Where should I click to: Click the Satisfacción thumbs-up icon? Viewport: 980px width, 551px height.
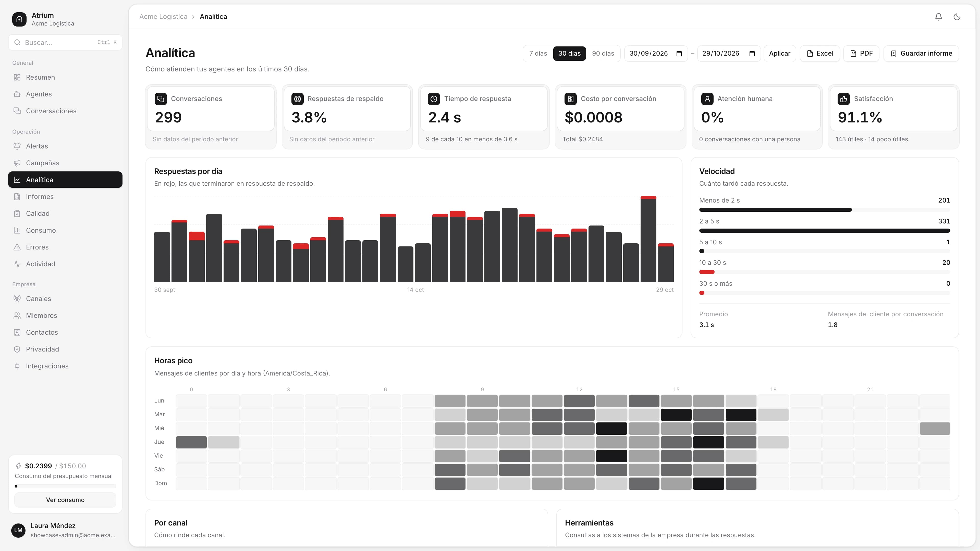[843, 99]
